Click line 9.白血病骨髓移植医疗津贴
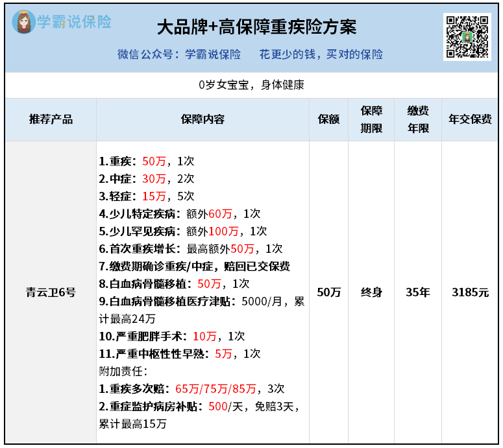 click(202, 301)
